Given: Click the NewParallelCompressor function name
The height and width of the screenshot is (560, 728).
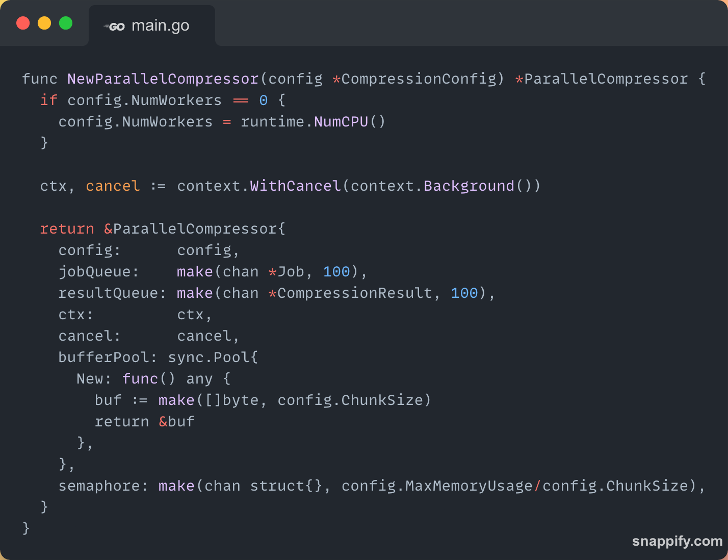Looking at the screenshot, I should (163, 79).
